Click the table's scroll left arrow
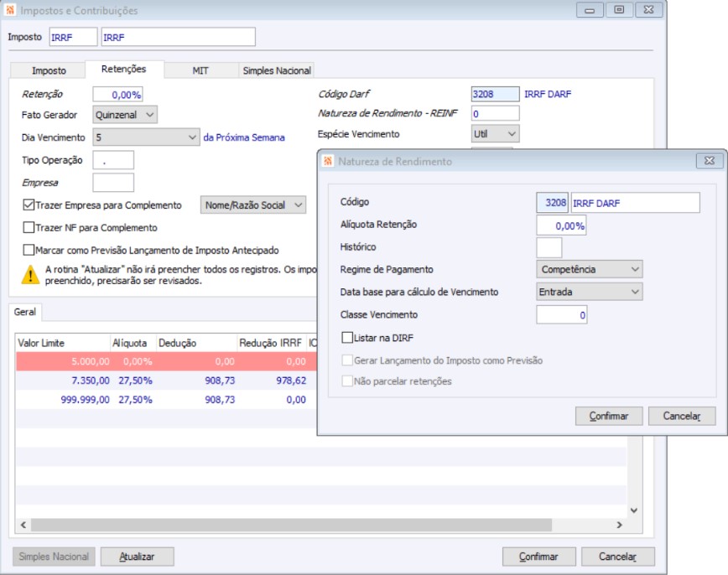728x575 pixels. click(x=23, y=525)
